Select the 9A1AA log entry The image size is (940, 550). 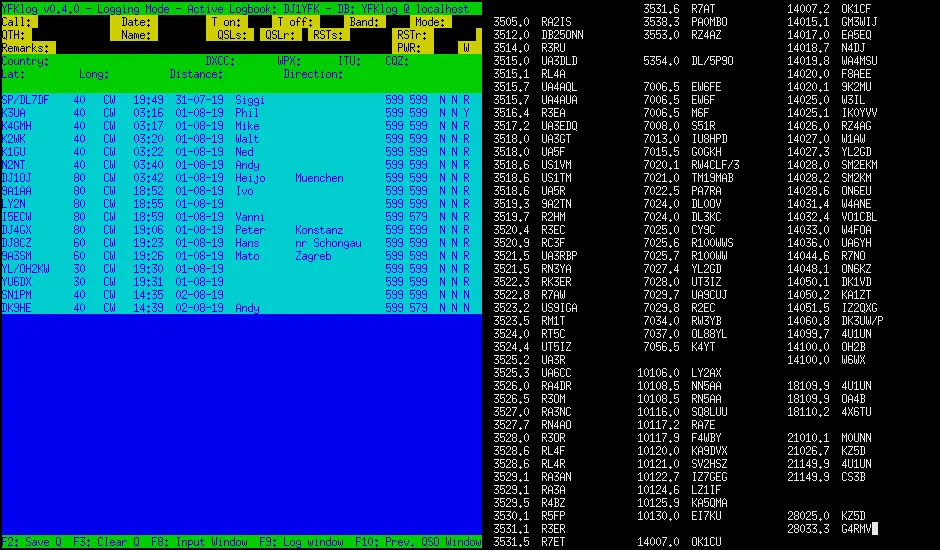(242, 191)
